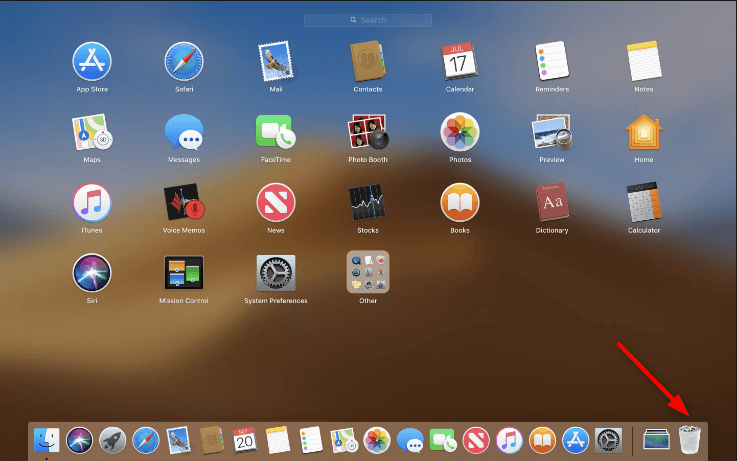Open Notes pad in the Dock

[x=278, y=440]
